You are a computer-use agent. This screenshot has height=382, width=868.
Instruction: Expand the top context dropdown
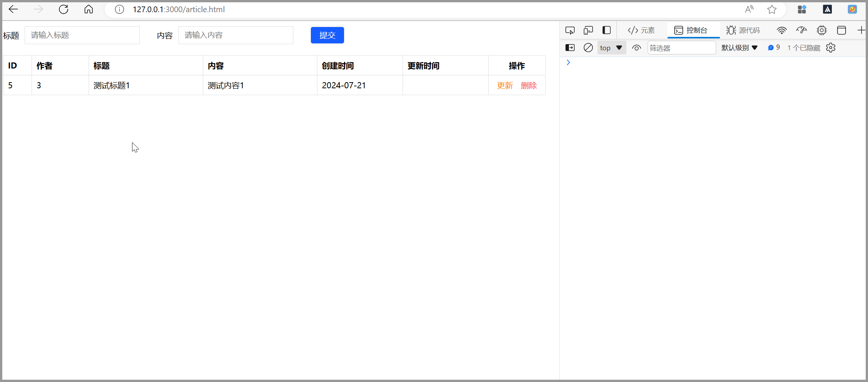click(x=611, y=48)
